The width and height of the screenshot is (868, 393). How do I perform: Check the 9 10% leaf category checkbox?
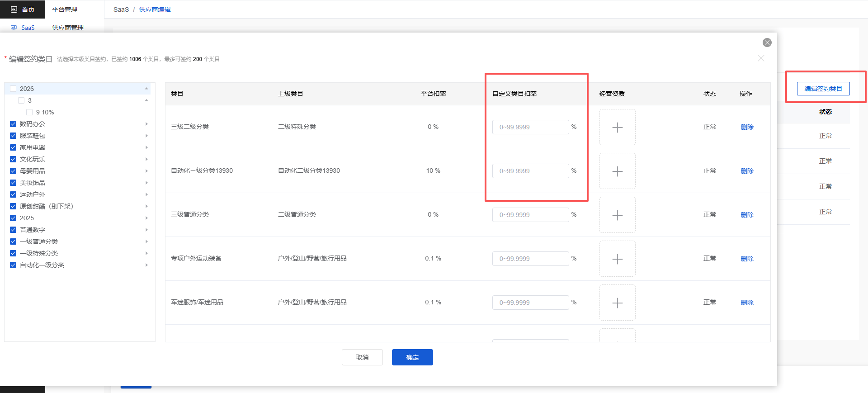tap(29, 112)
